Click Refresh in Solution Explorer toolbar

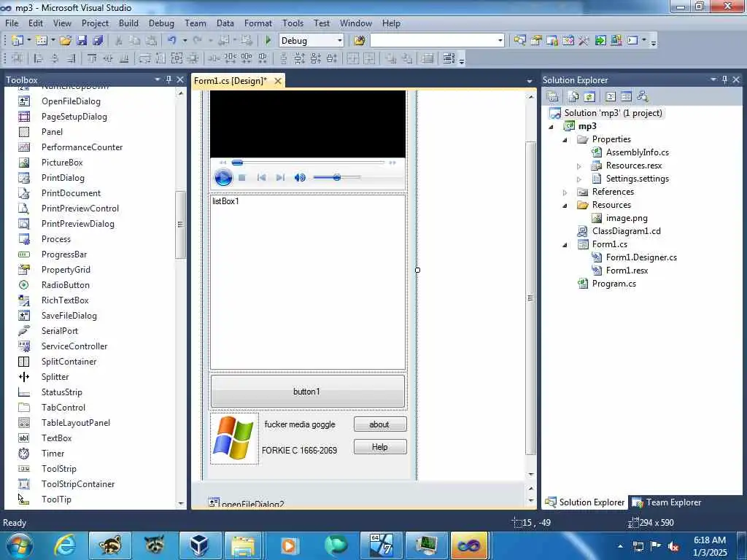(589, 97)
